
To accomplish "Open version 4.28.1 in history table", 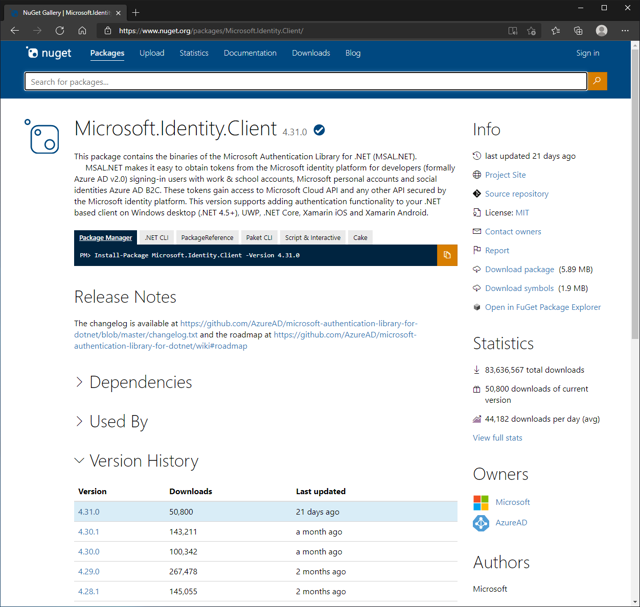I will (88, 591).
